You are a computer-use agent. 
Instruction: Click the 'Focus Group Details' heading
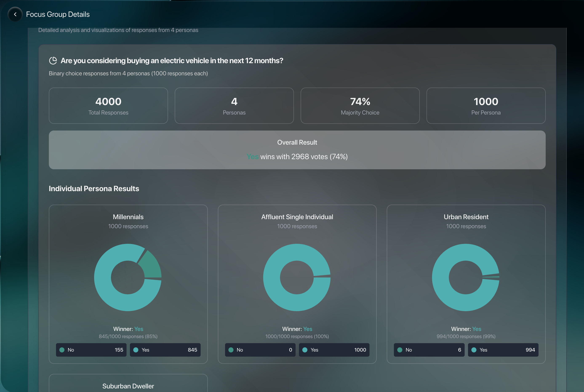[58, 14]
